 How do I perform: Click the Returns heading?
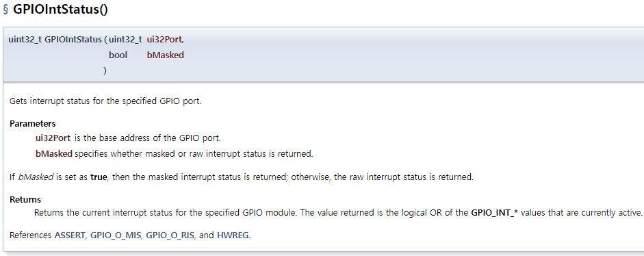pos(25,200)
